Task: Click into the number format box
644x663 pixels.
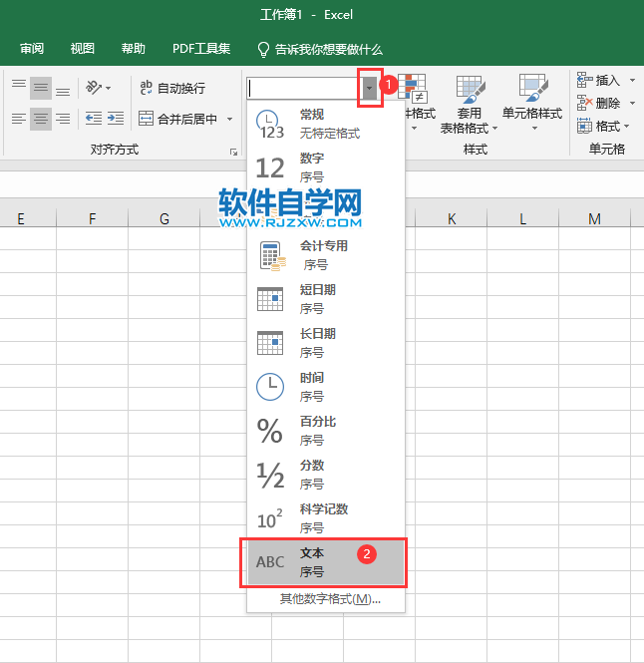Action: pos(304,89)
